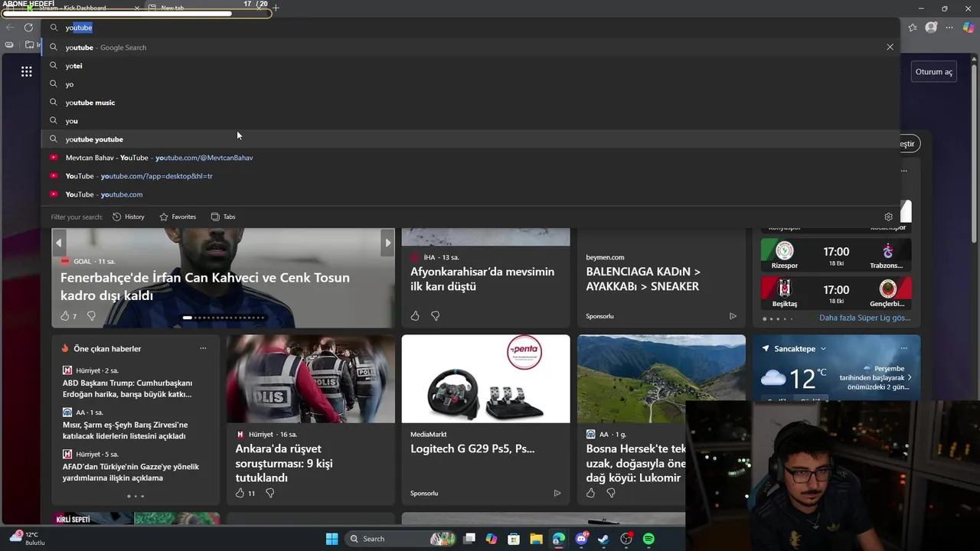Open ad choices icon on MediaMarkt card
The image size is (980, 551).
(x=557, y=493)
